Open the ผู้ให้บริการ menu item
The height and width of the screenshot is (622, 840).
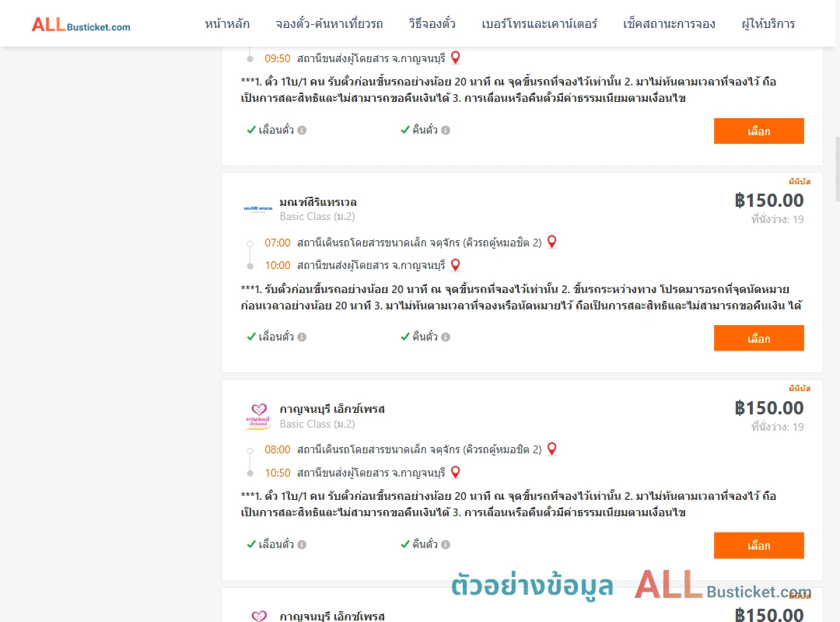tap(768, 24)
